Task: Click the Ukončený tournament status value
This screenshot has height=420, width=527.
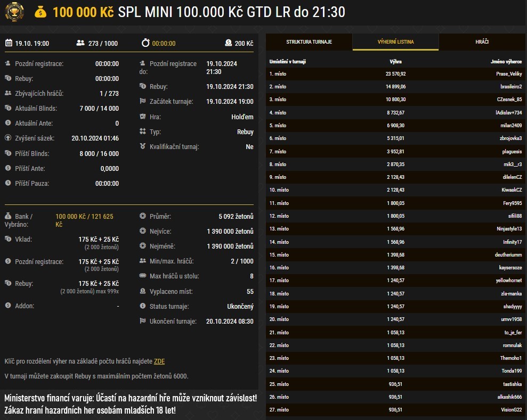Action: coord(240,306)
